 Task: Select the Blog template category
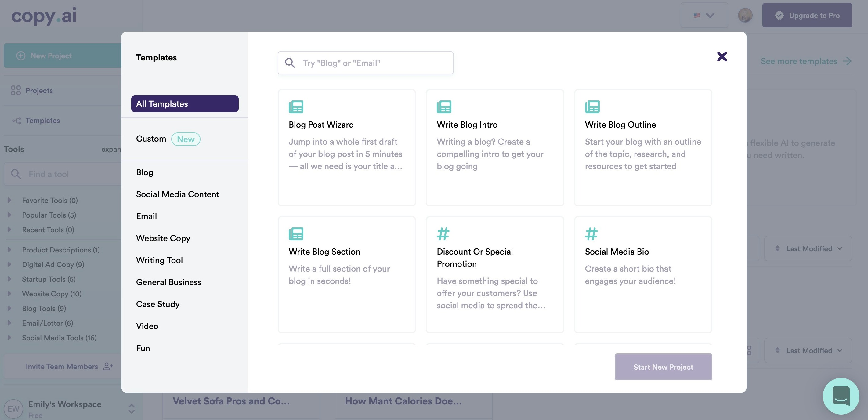point(145,172)
